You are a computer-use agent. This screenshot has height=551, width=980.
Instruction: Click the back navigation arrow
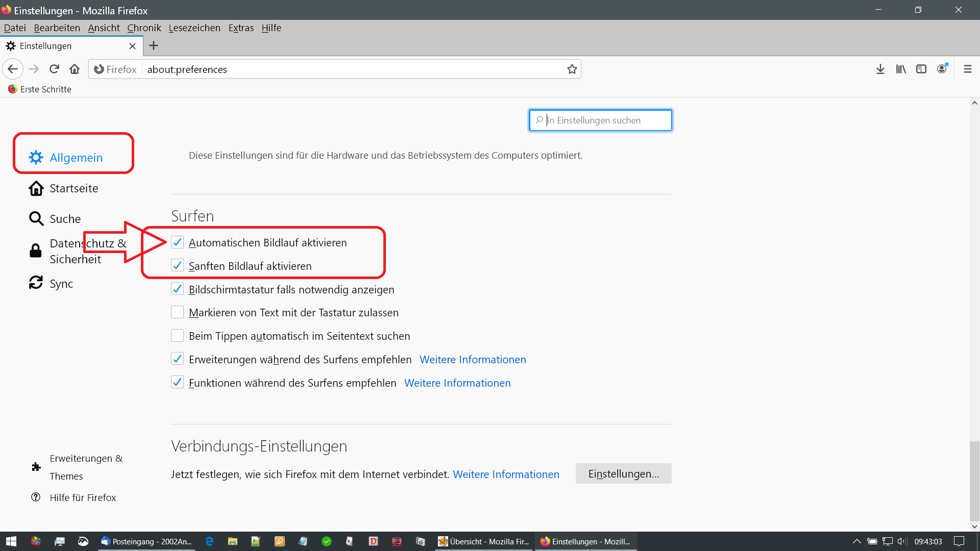coord(13,69)
